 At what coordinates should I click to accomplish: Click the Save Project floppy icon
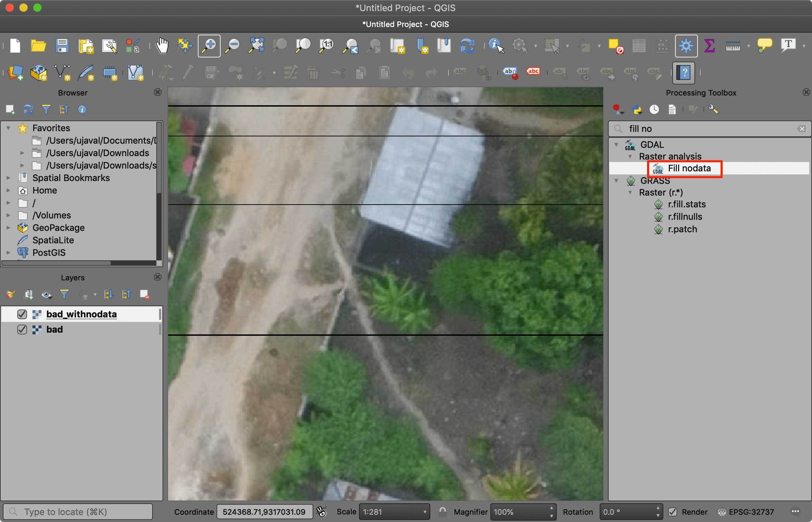(62, 46)
